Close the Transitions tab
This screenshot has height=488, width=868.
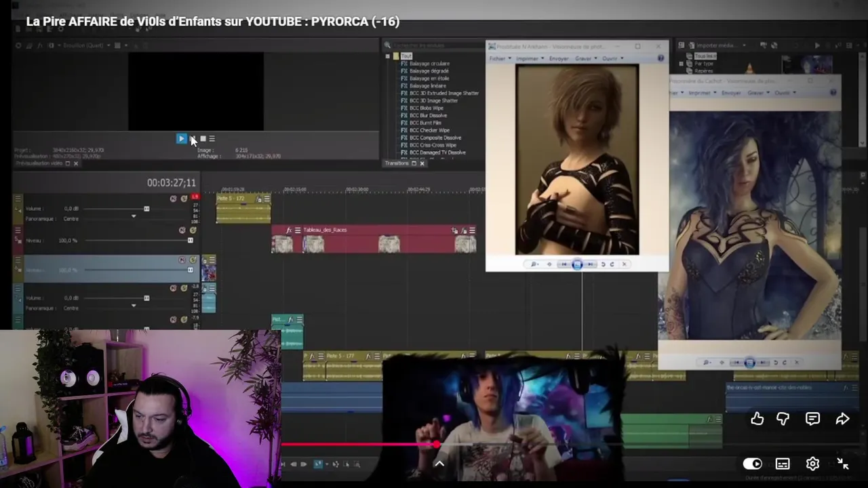pyautogui.click(x=422, y=163)
